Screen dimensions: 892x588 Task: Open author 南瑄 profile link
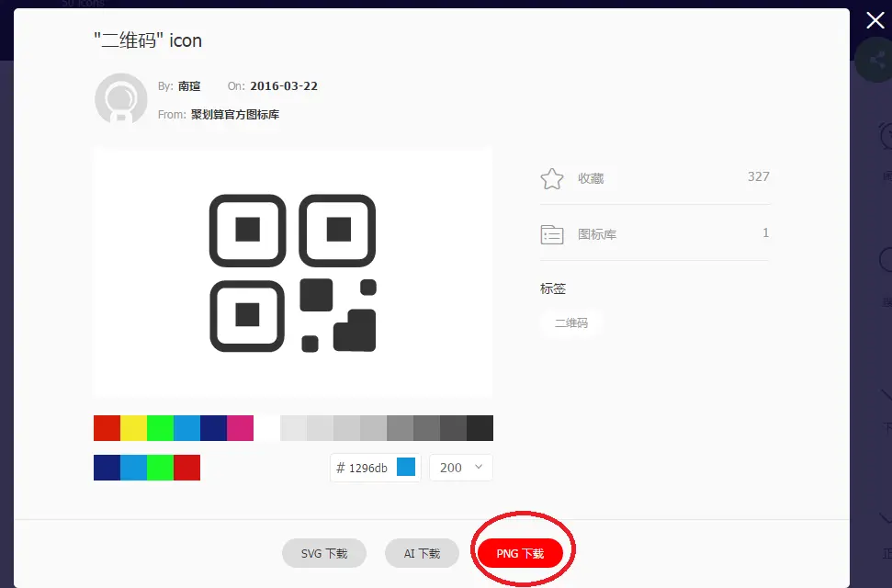point(189,86)
